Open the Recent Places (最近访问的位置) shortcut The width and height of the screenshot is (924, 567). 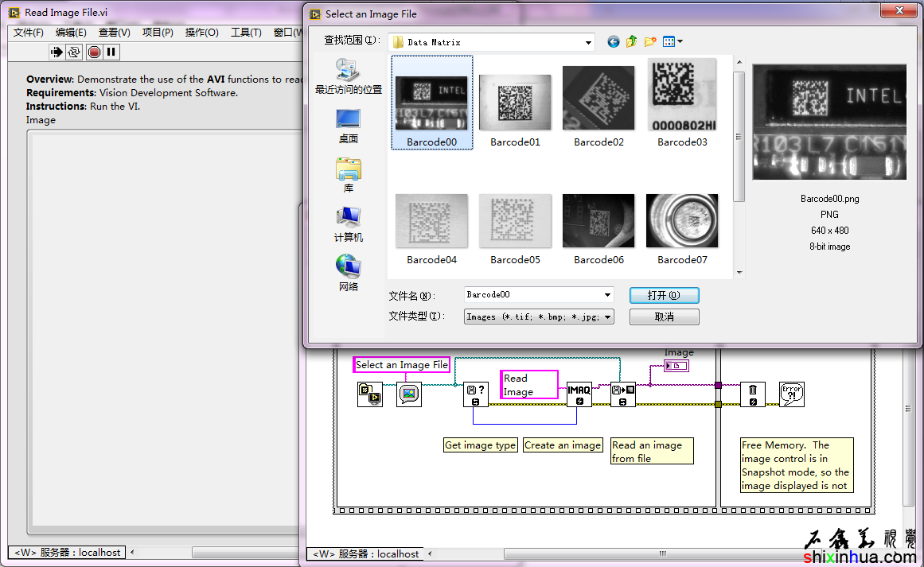point(349,77)
